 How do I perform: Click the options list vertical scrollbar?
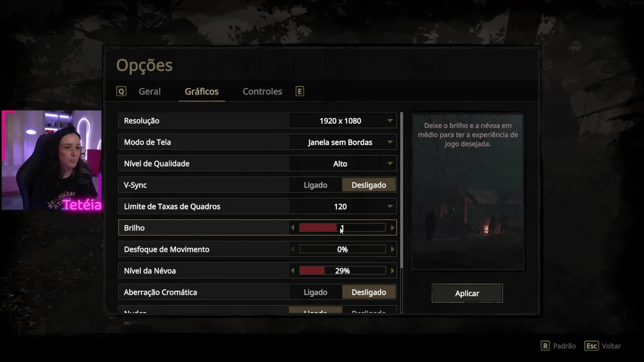401,191
